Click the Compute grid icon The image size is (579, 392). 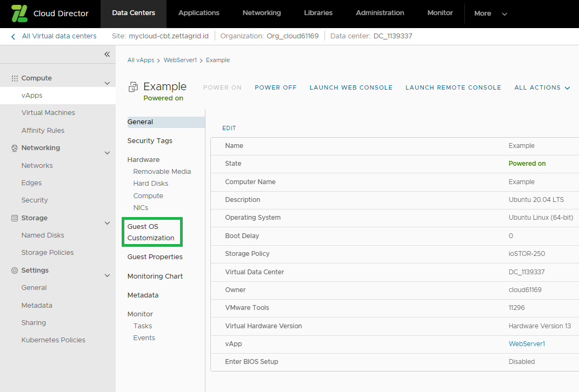coord(15,78)
